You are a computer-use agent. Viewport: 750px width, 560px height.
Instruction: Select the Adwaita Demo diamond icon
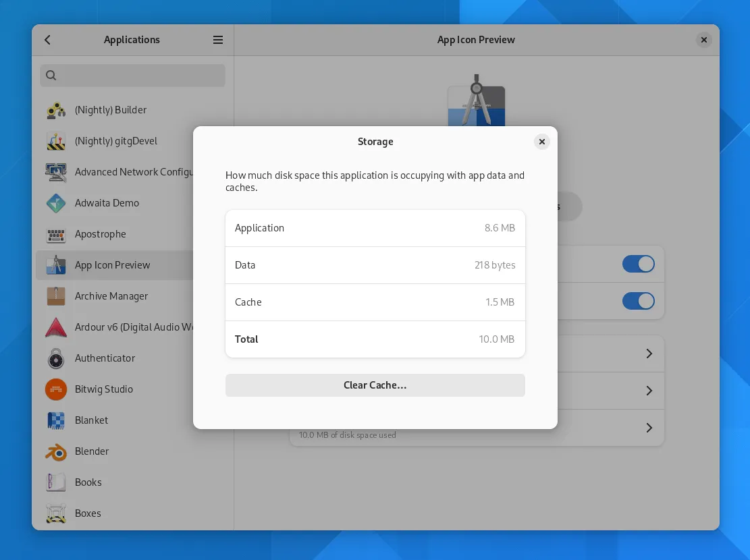tap(56, 203)
